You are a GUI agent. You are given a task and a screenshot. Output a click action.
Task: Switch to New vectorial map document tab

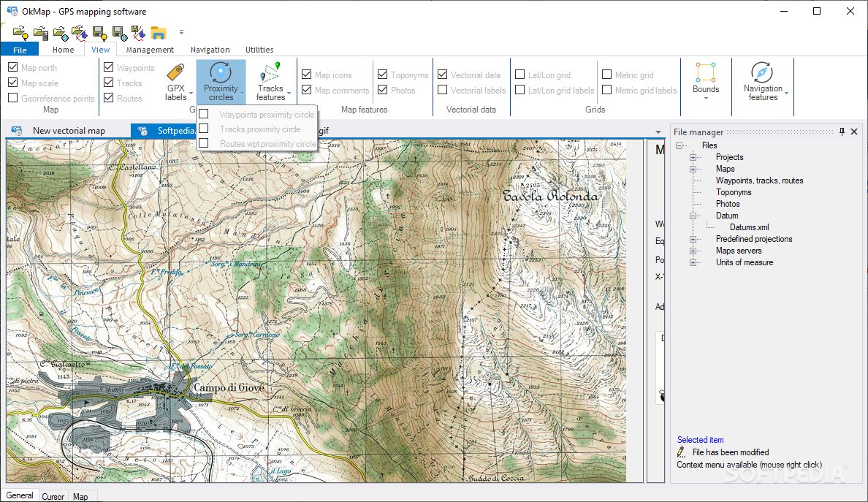point(68,131)
